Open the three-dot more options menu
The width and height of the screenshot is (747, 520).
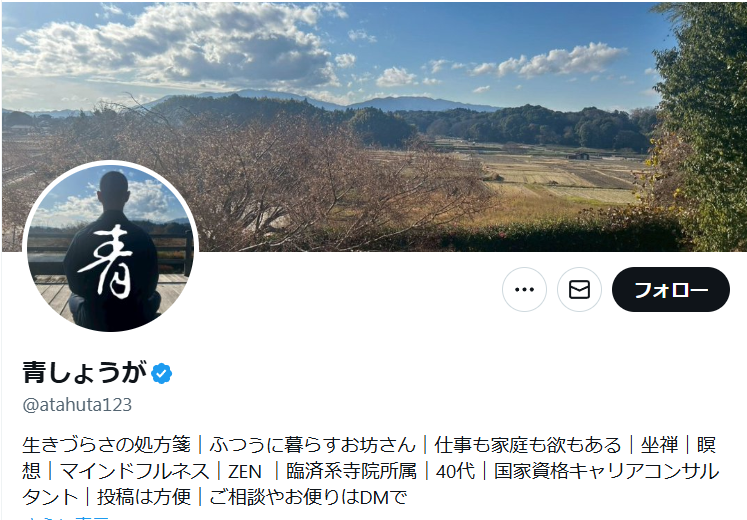pyautogui.click(x=524, y=290)
